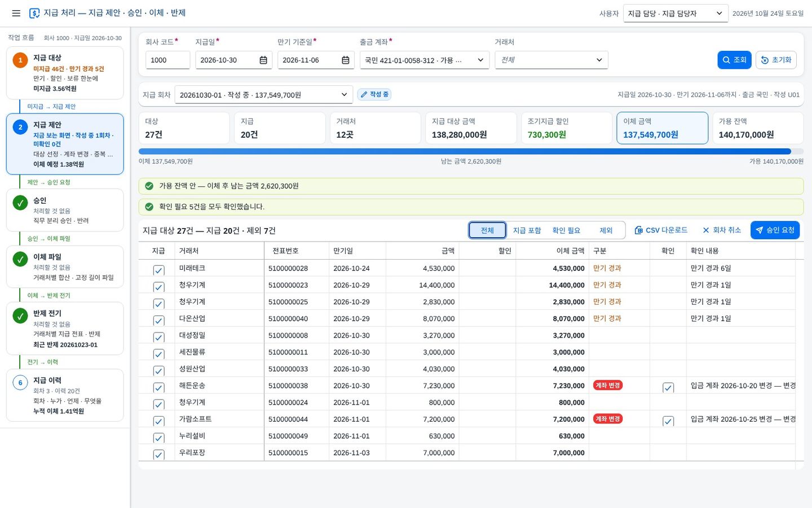
Task: Toggle 지급 checkbox for 대성정밀 row
Action: click(x=158, y=338)
